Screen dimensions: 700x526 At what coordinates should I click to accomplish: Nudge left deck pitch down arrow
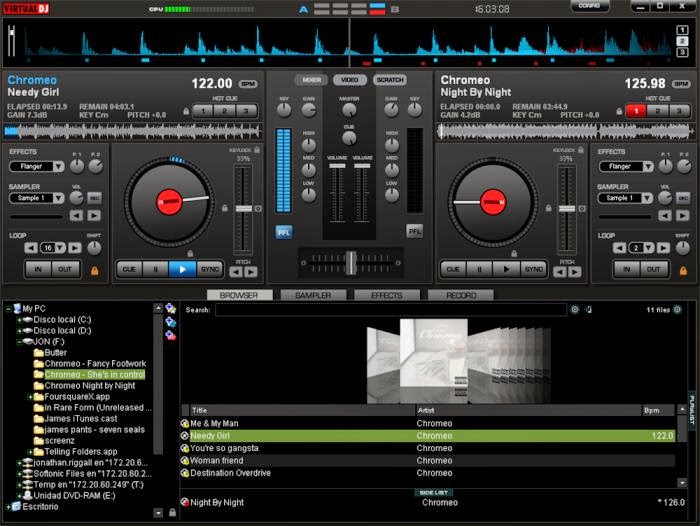236,271
